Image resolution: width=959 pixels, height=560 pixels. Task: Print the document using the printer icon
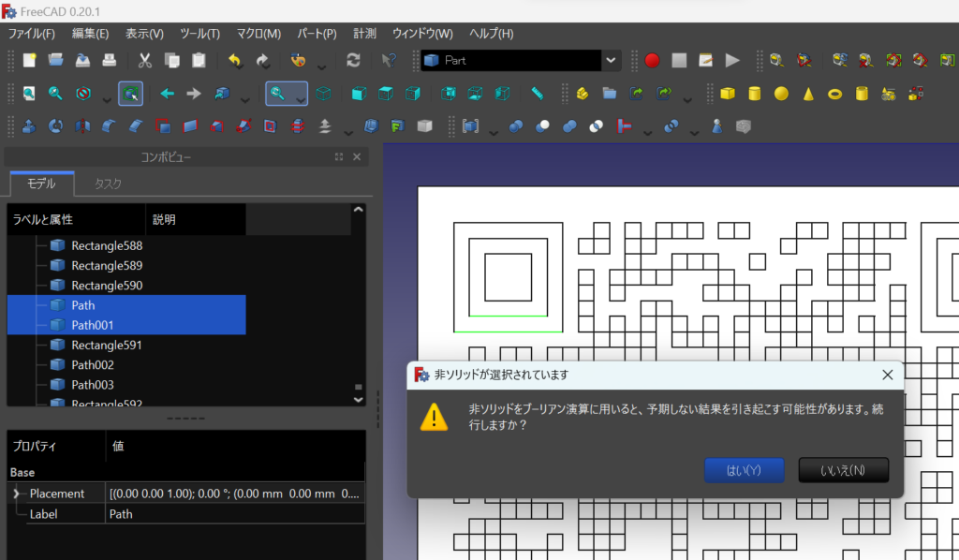click(110, 61)
